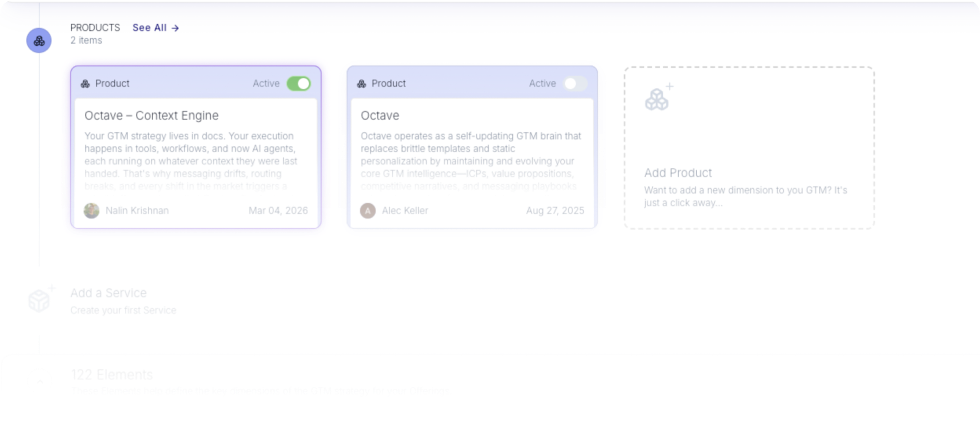Enable Active switch on Octave product
The height and width of the screenshot is (432, 980).
[x=575, y=83]
